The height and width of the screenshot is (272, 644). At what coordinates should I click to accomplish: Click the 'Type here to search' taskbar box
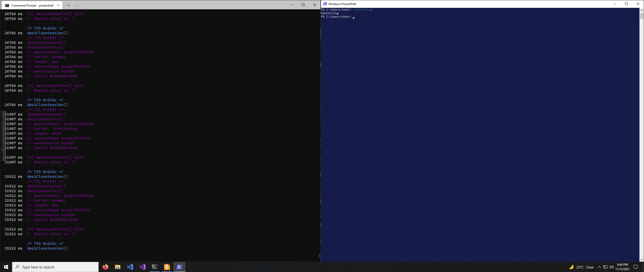click(55, 267)
